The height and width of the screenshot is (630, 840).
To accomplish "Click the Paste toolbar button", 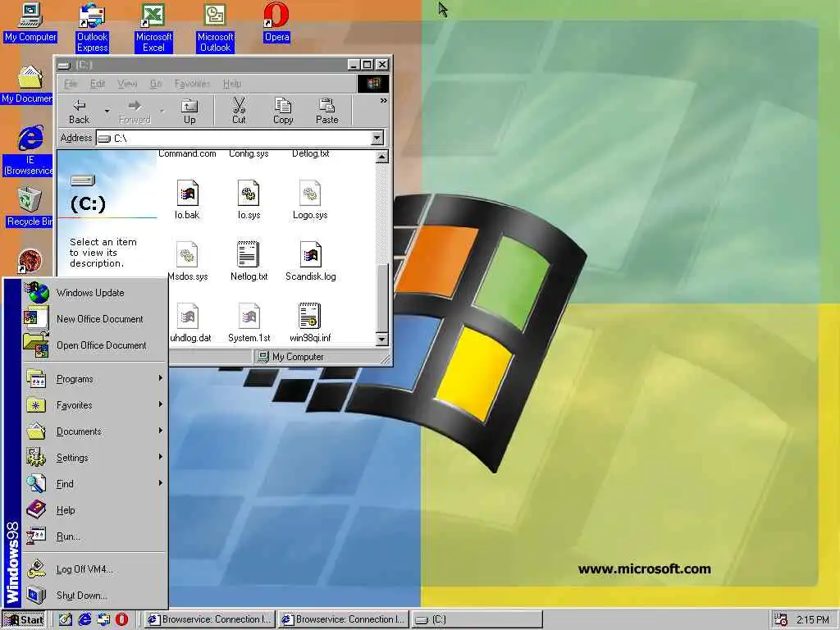I will (x=326, y=112).
